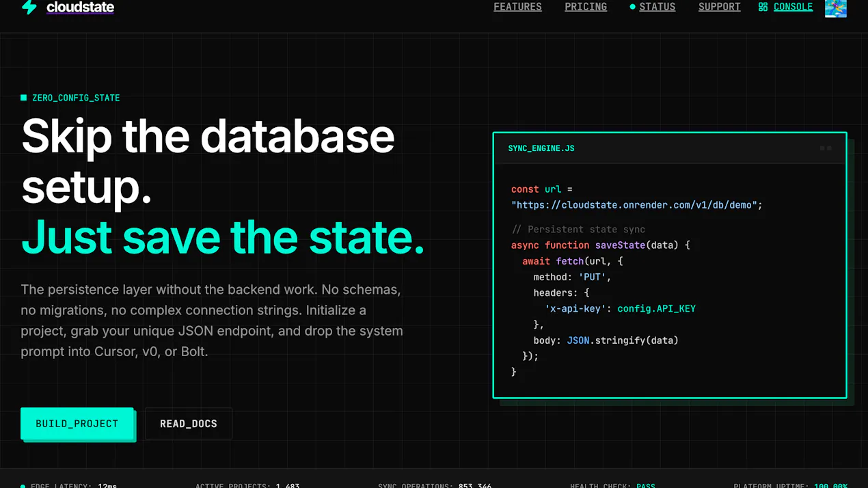
Task: Click the 'body: JSON.stringify(data)' line
Action: [x=606, y=340]
